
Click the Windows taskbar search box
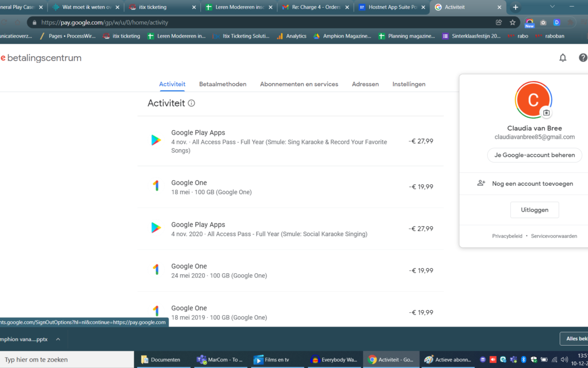coord(67,360)
